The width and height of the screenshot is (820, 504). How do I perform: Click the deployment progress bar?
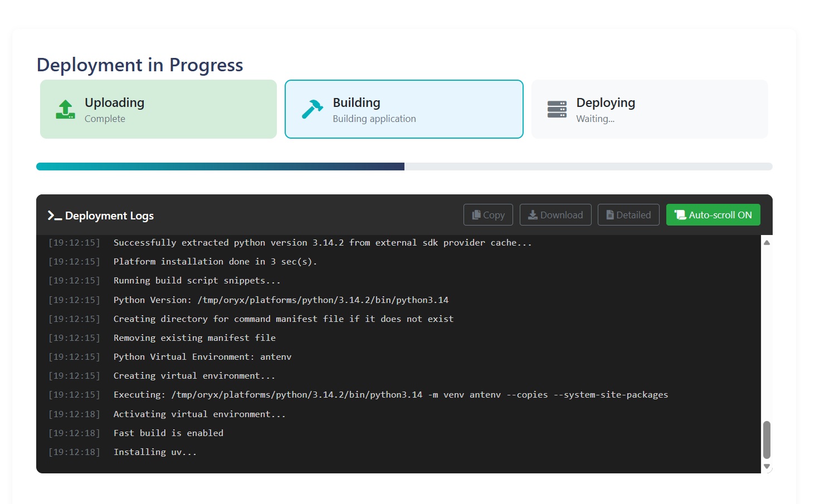click(404, 166)
